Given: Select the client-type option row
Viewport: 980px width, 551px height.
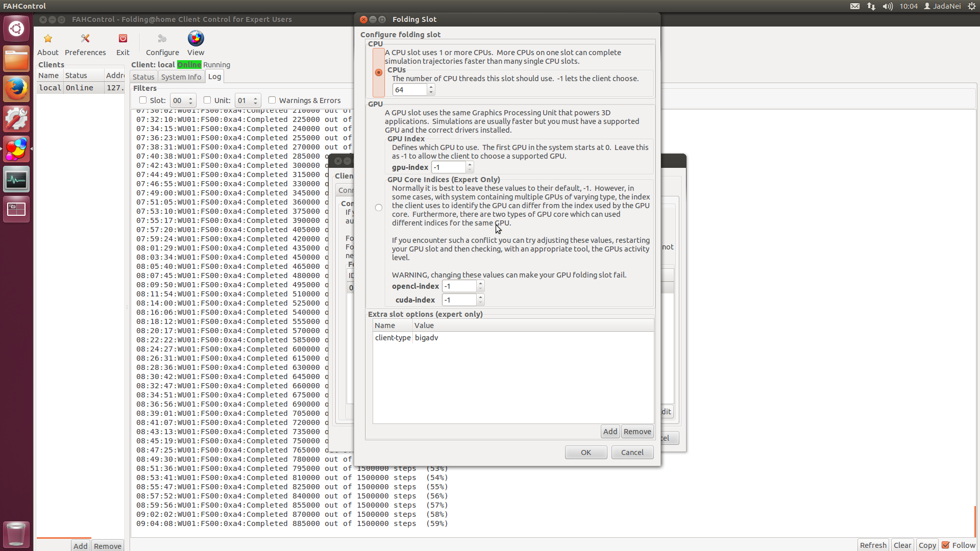Looking at the screenshot, I should (x=513, y=338).
